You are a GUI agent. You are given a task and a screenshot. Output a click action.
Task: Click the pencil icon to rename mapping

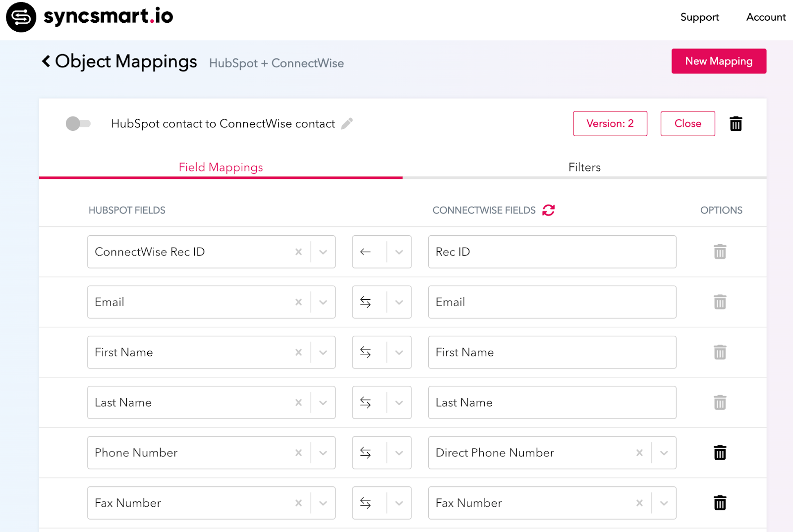[x=347, y=123]
